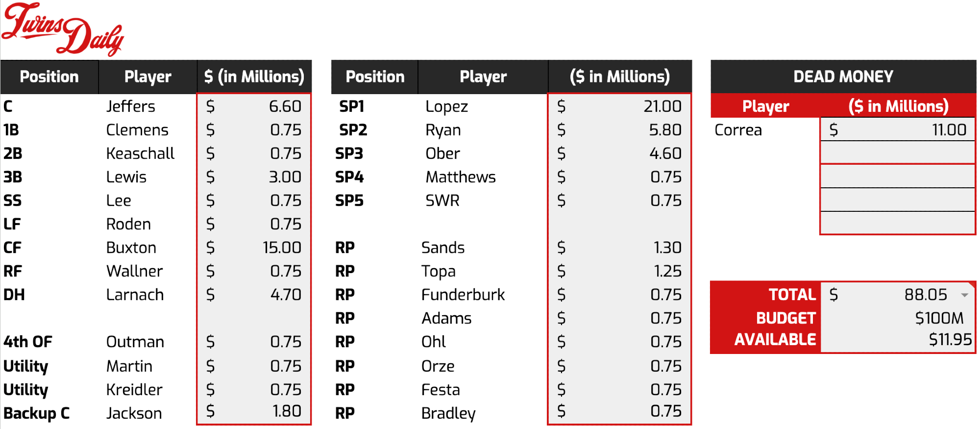Select the Jeffers salary cell showing 6.60
980x429 pixels.
[x=254, y=106]
